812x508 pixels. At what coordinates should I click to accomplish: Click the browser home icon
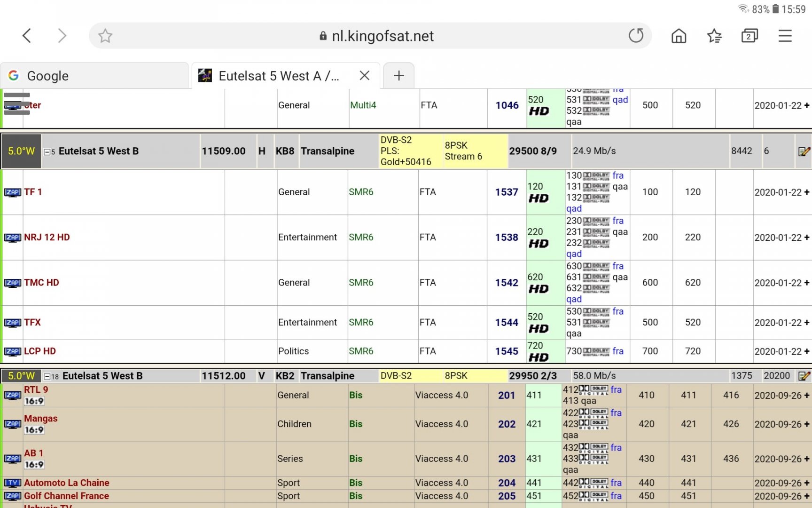tap(678, 35)
